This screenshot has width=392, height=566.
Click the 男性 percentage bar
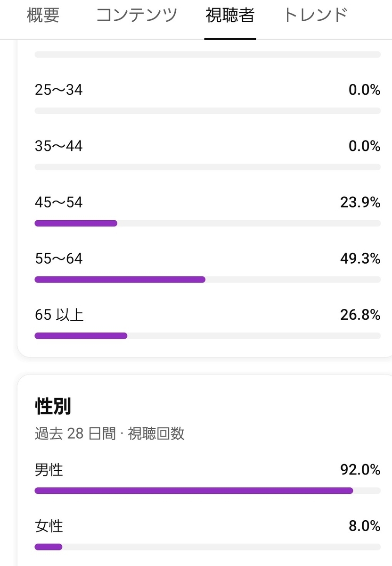[x=193, y=491]
